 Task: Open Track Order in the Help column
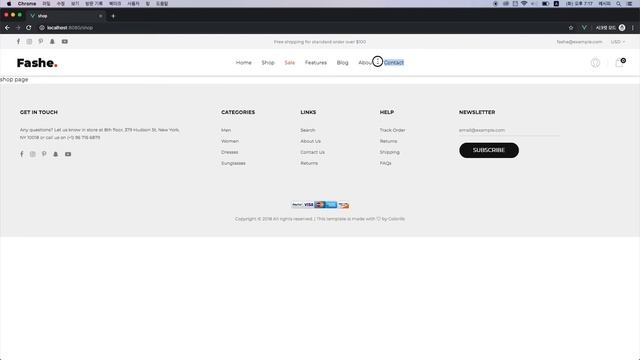pyautogui.click(x=392, y=130)
